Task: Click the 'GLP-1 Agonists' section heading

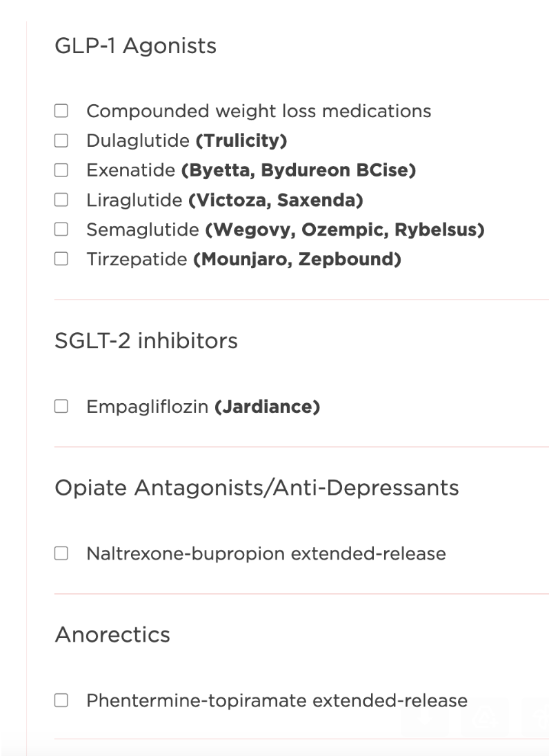Action: tap(135, 46)
